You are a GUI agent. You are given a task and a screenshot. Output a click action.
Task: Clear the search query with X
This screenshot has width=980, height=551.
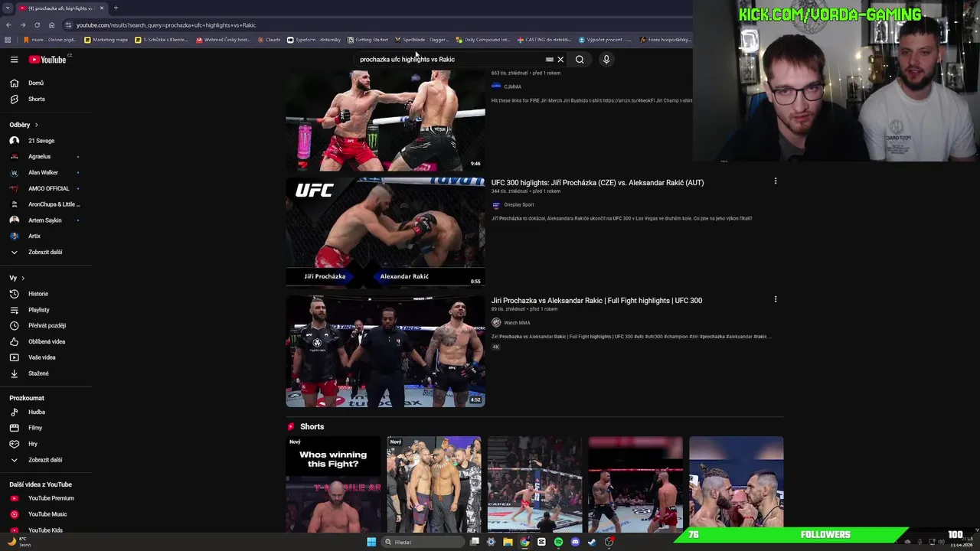pos(560,59)
